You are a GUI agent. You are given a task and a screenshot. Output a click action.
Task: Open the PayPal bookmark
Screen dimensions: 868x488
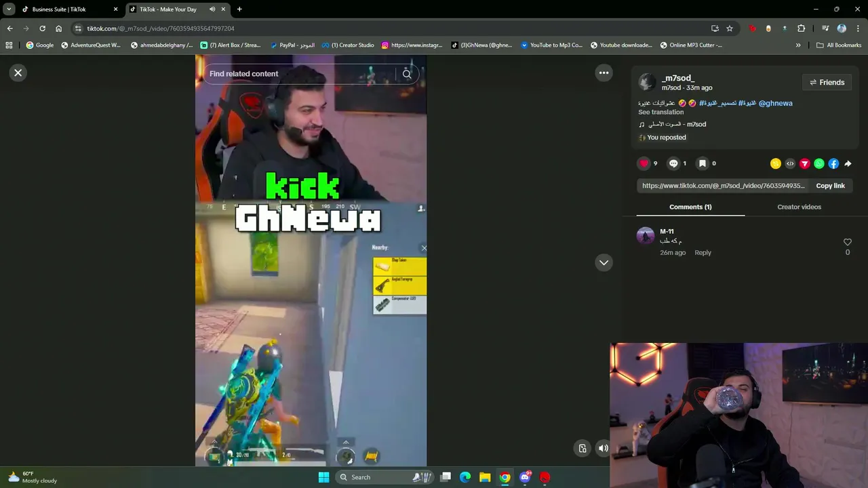click(292, 45)
